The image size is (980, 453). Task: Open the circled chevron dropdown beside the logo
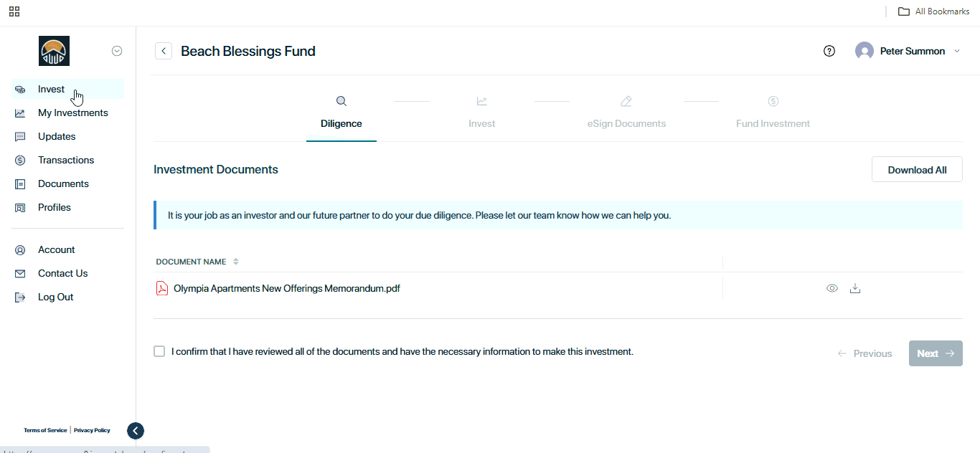[117, 51]
